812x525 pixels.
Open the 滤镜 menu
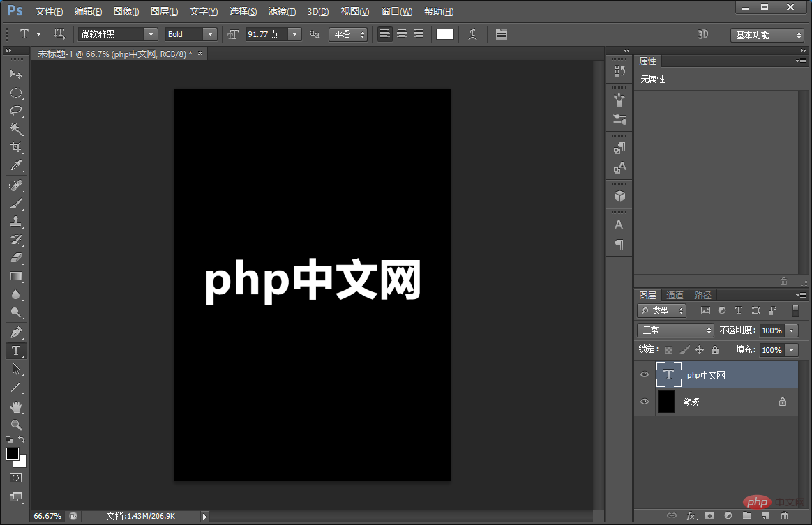[x=283, y=11]
